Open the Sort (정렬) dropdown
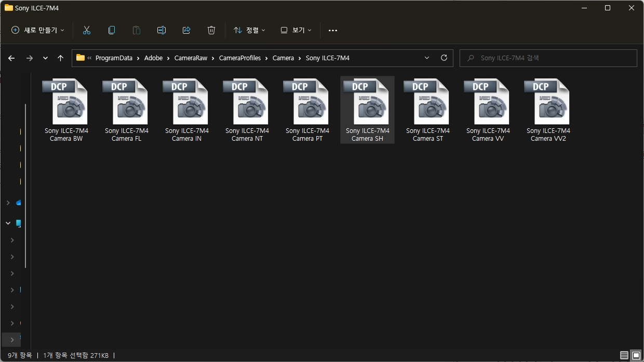Viewport: 644px width, 362px height. [249, 30]
